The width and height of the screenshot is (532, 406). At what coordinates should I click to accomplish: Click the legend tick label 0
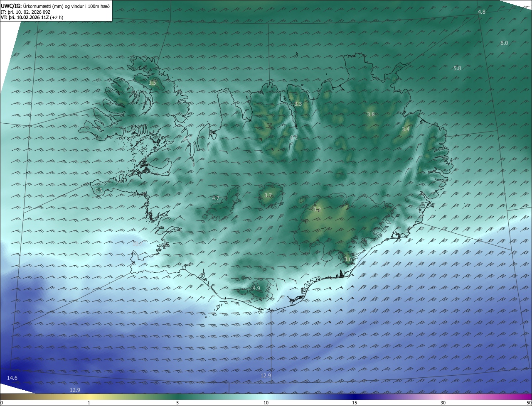coord(2,403)
